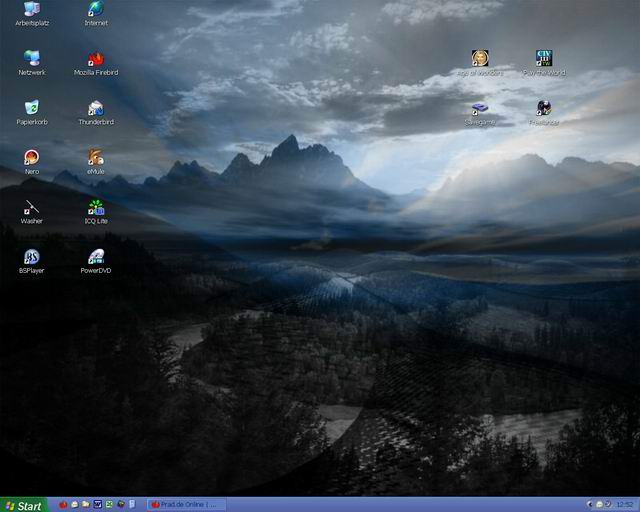Screen dimensions: 640x512
Task: Select the Mozilla Firebird desktop shortcut
Action: click(96, 58)
